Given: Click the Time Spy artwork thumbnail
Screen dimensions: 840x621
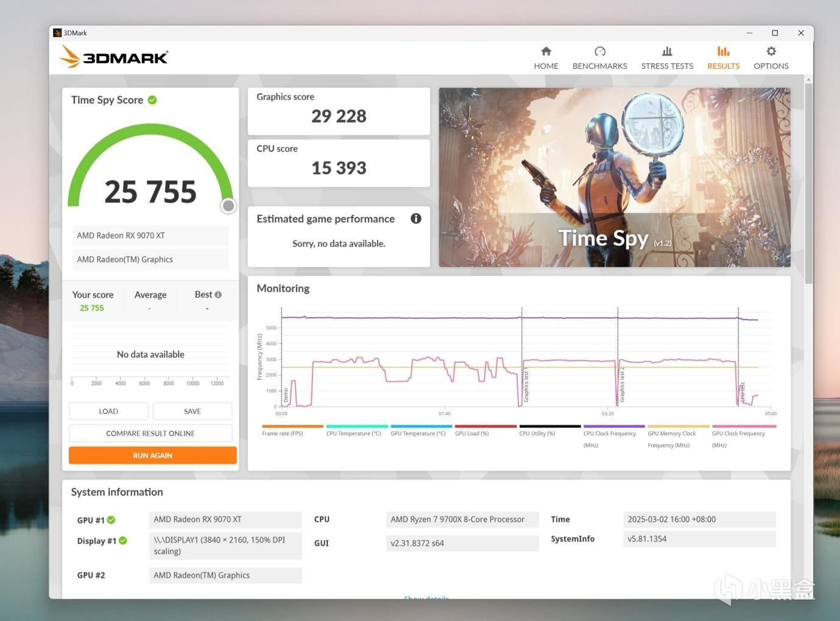Looking at the screenshot, I should click(615, 177).
